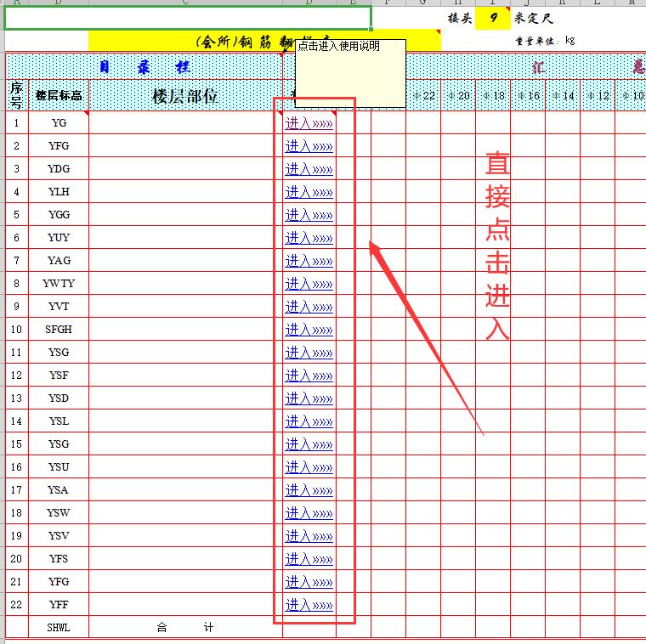Click the 进入 link for YDG
Viewport: 646px width, 644px height.
[x=309, y=169]
